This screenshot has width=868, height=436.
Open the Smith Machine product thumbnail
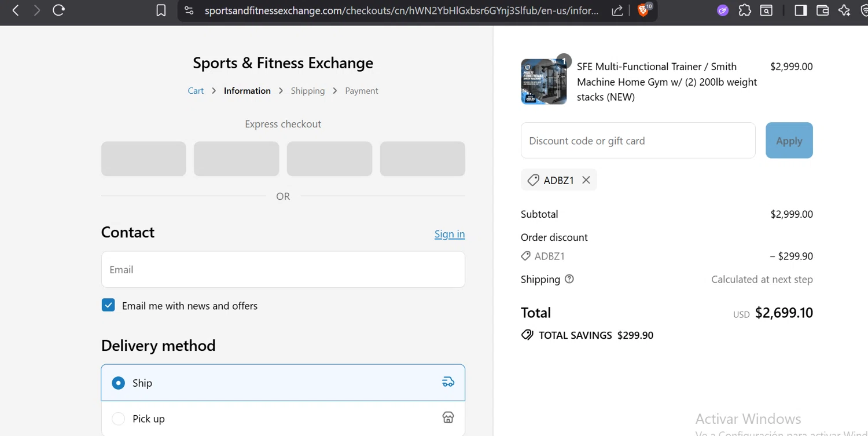pos(544,82)
